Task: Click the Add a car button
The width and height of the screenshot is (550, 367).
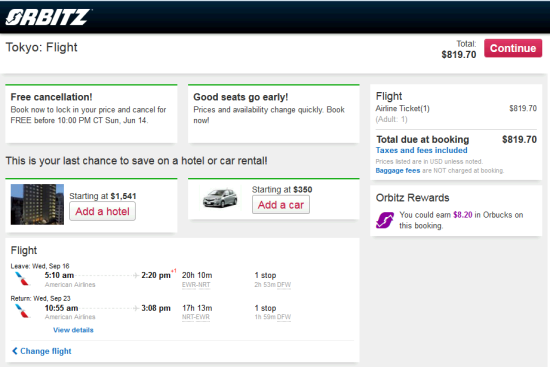Action: click(x=281, y=205)
